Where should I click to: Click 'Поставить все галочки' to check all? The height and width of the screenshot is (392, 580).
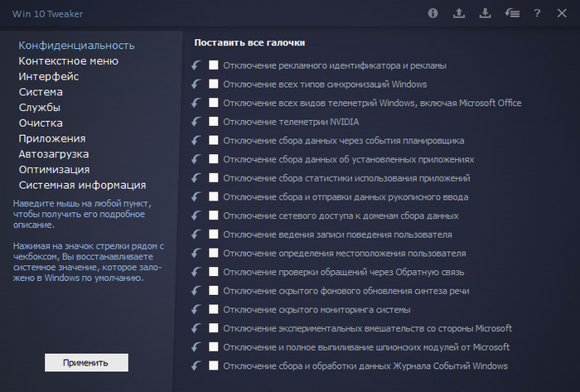pyautogui.click(x=249, y=42)
